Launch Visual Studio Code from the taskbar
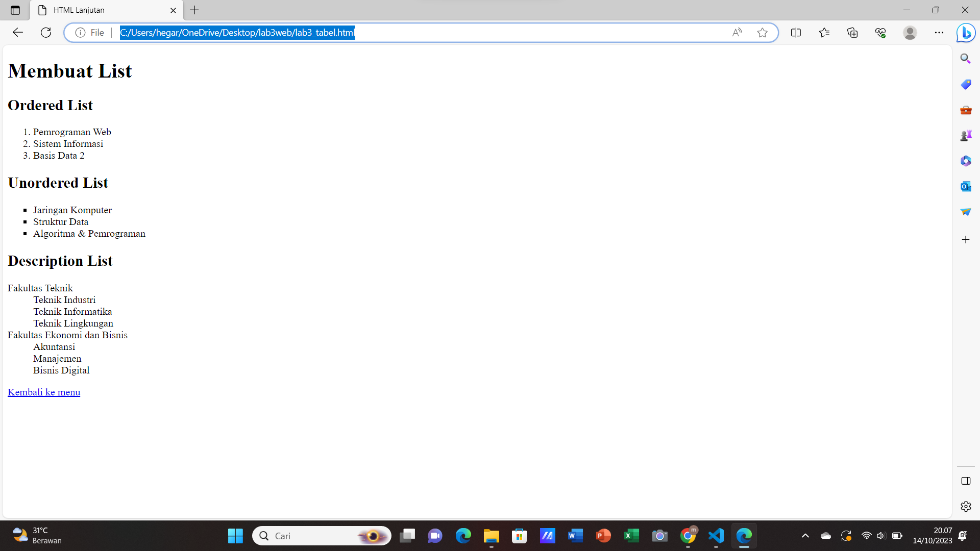The width and height of the screenshot is (980, 551). pyautogui.click(x=716, y=536)
